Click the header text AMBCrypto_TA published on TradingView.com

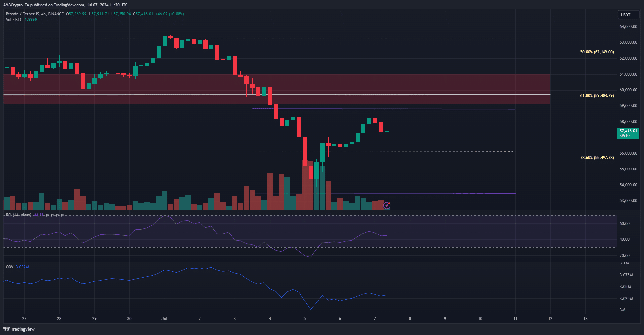click(x=44, y=5)
